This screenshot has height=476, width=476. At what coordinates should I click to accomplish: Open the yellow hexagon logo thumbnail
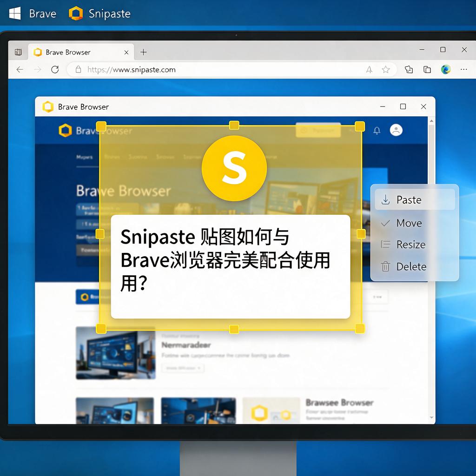click(x=271, y=411)
